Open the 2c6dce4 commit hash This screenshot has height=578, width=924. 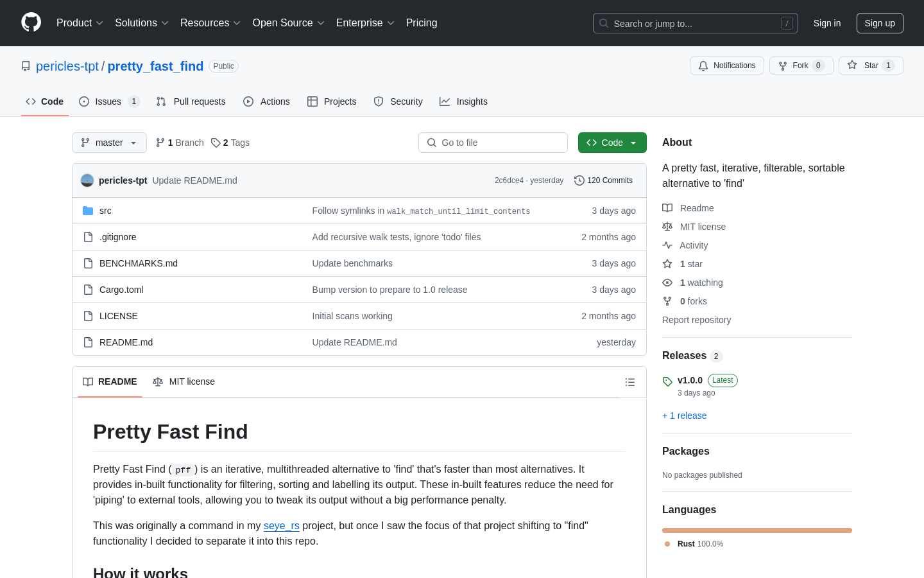(x=509, y=180)
